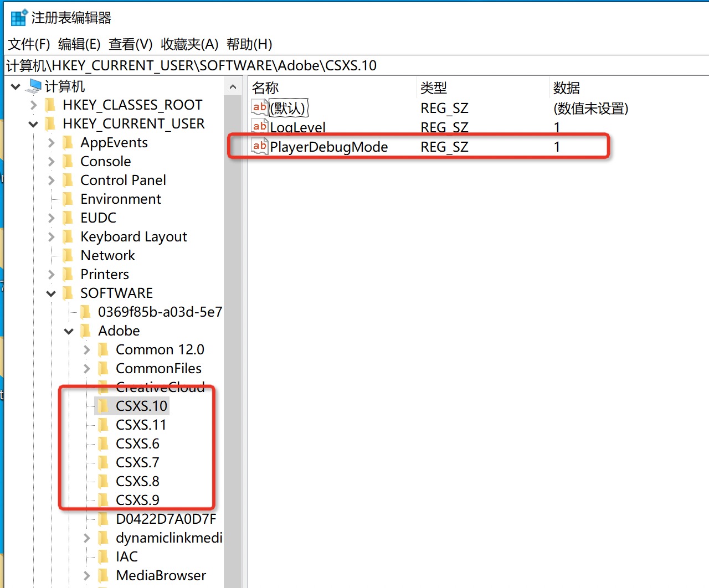Select the dynamiclinkmedi key
The image size is (709, 588).
coord(169,538)
